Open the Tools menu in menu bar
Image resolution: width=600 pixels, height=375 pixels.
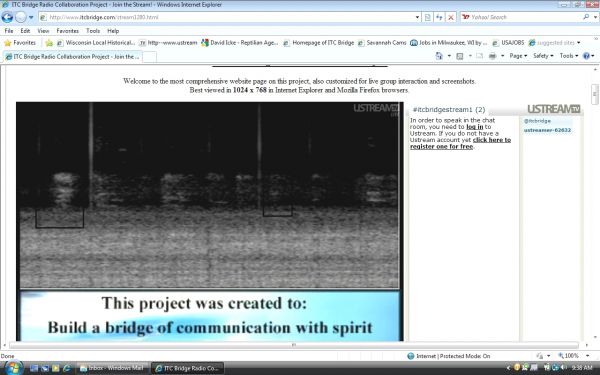click(93, 31)
